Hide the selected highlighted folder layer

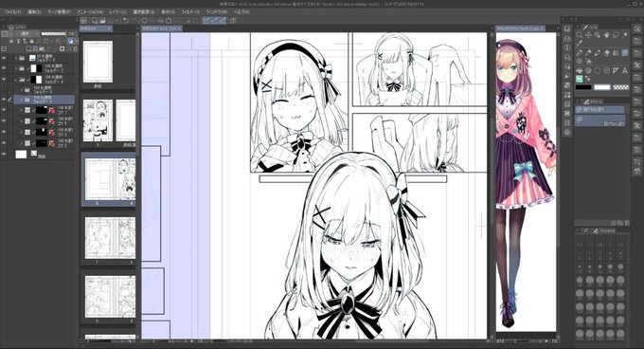click(4, 100)
